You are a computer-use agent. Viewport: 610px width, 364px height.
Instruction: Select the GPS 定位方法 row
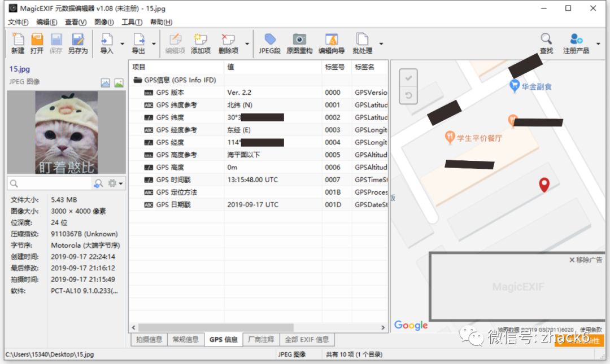259,192
